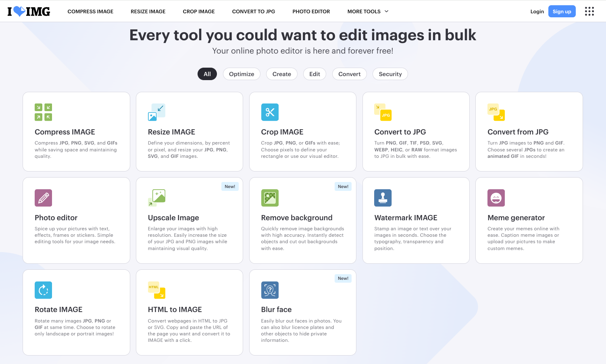
Task: Select the Convert filter tab
Action: (x=350, y=74)
